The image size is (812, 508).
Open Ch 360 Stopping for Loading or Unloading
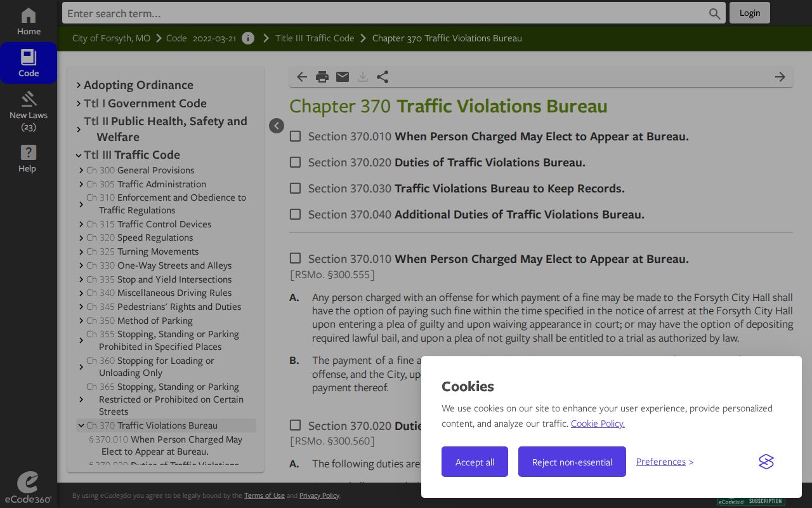[x=157, y=367]
